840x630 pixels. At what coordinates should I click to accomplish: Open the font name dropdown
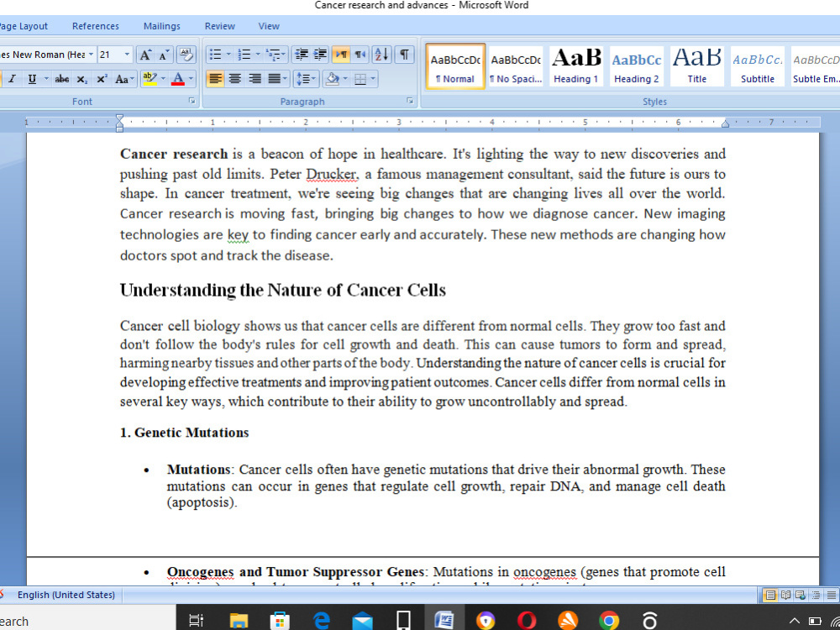[x=91, y=55]
